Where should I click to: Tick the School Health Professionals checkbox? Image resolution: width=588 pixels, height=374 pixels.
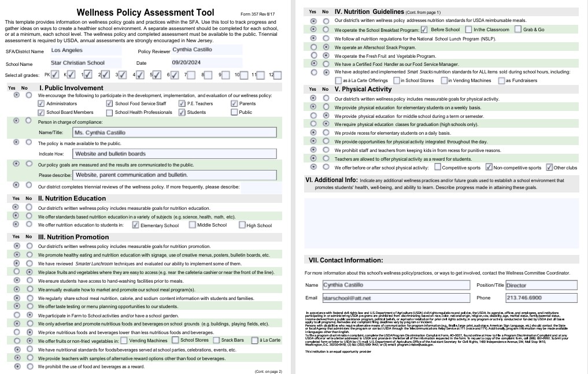tap(109, 112)
